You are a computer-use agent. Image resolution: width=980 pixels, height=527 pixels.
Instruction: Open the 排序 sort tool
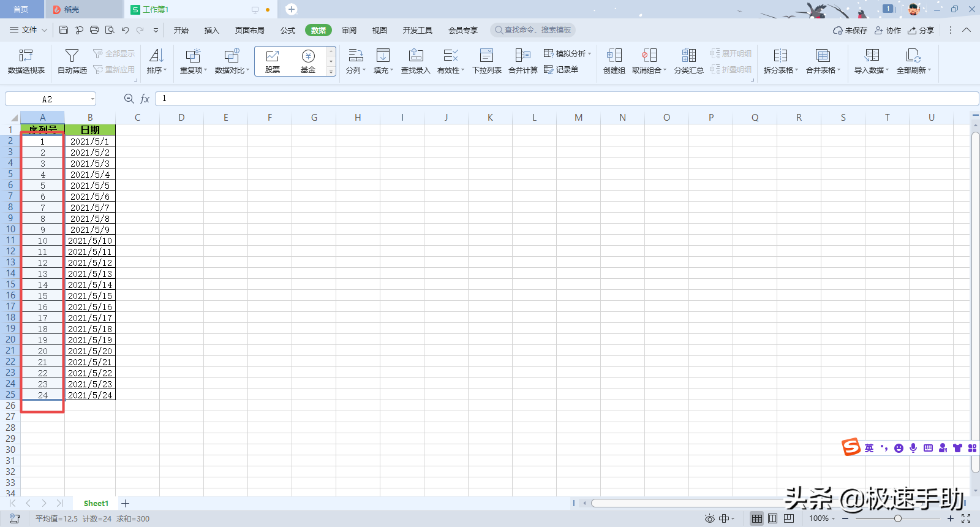(x=156, y=62)
